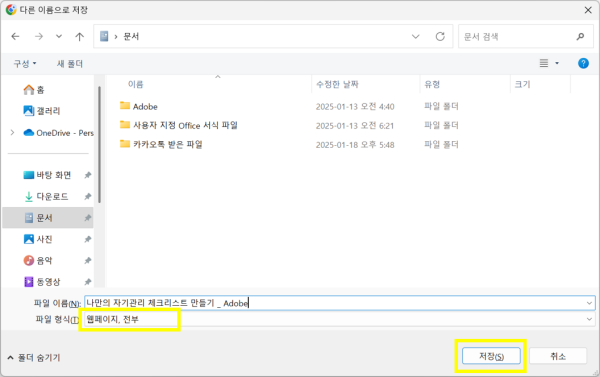600x377 pixels.
Task: Click pin icon next to 다운로드
Action: 88,196
